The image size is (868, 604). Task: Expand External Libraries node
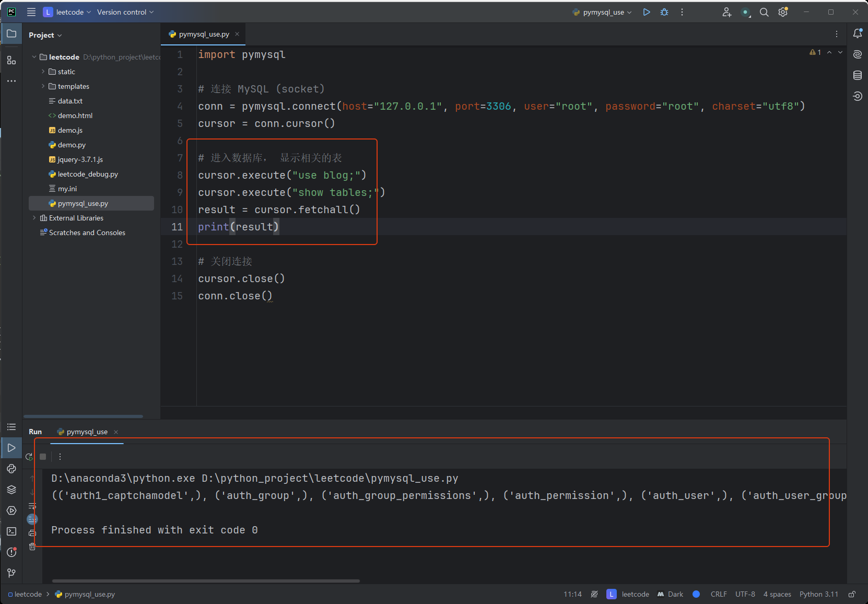click(34, 218)
